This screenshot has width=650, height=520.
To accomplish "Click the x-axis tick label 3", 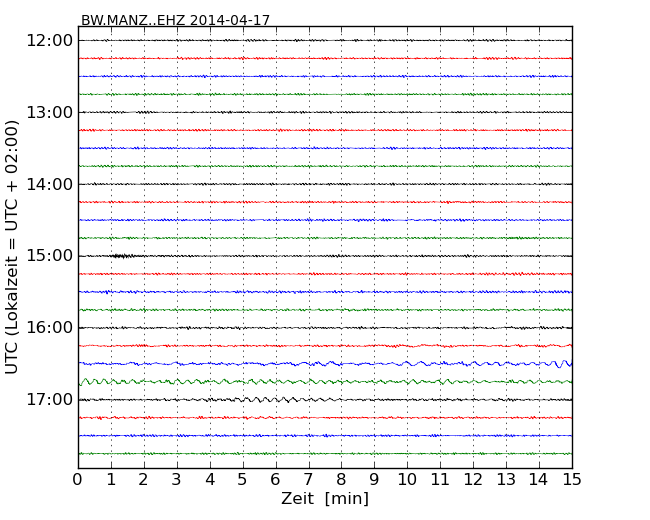I will coord(177,480).
